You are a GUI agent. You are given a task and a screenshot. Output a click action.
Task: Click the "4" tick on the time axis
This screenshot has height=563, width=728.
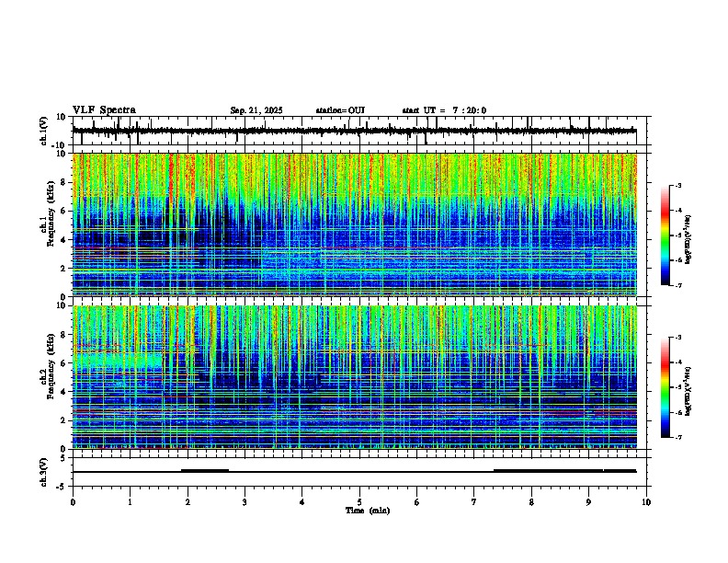pos(301,502)
